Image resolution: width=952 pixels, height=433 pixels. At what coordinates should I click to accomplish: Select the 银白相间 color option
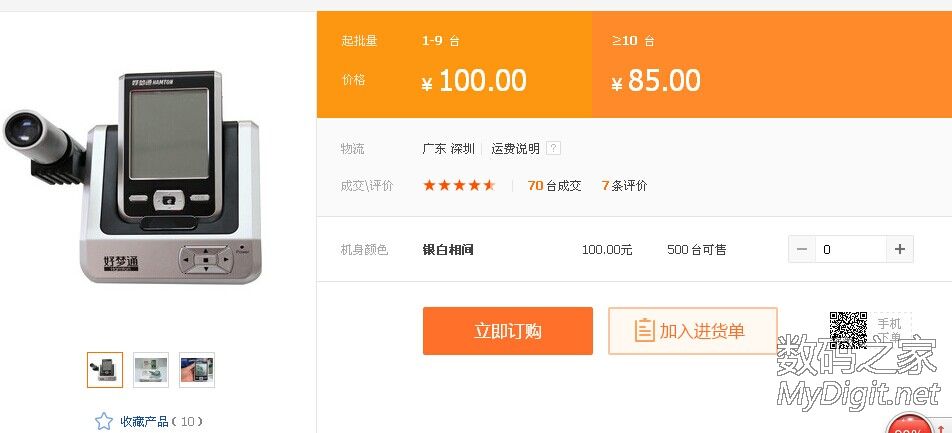click(448, 249)
